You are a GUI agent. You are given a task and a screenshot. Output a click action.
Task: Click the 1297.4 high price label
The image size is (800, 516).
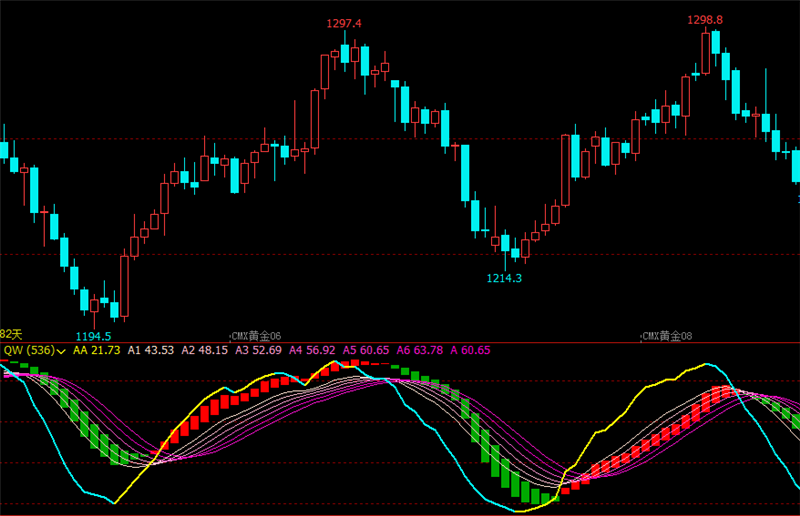pyautogui.click(x=344, y=23)
